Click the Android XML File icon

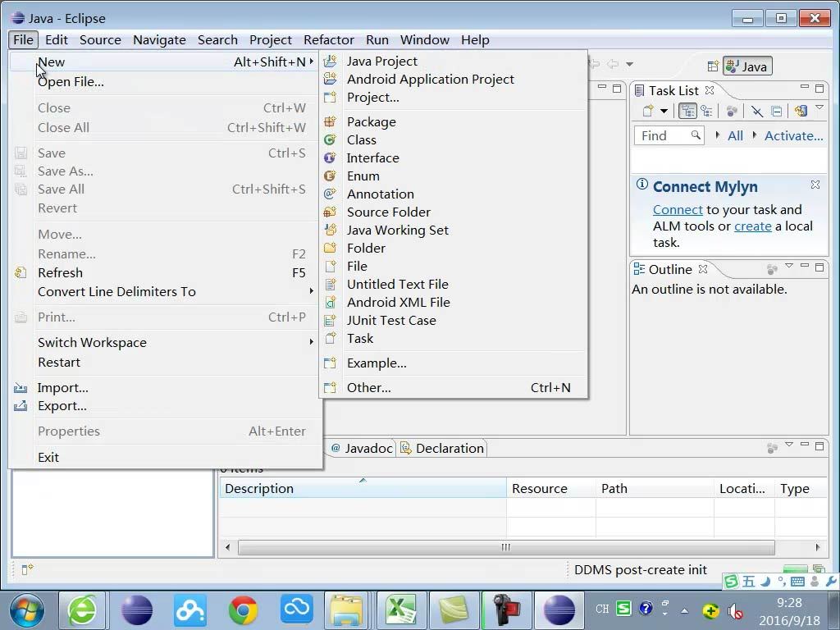(331, 302)
